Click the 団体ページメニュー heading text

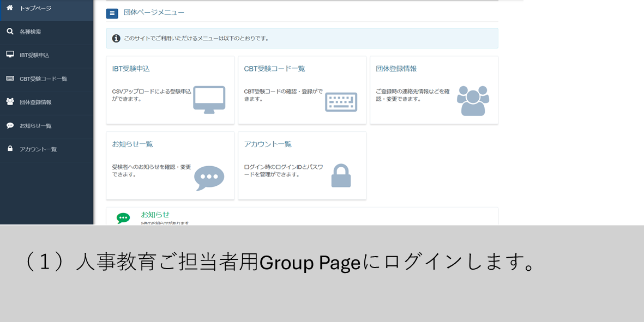coord(154,13)
